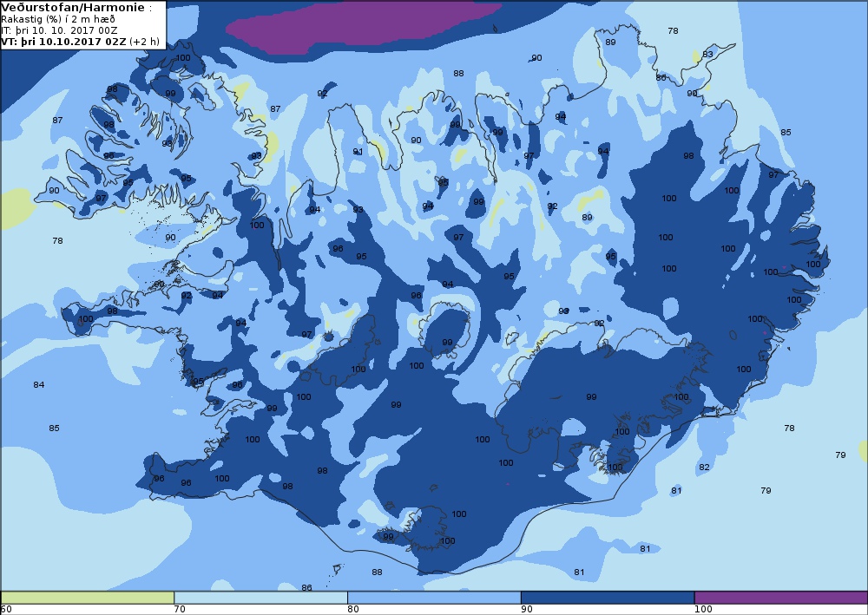Click the yellow-green 60–70 legend swatch
The width and height of the screenshot is (868, 615).
coord(88,598)
